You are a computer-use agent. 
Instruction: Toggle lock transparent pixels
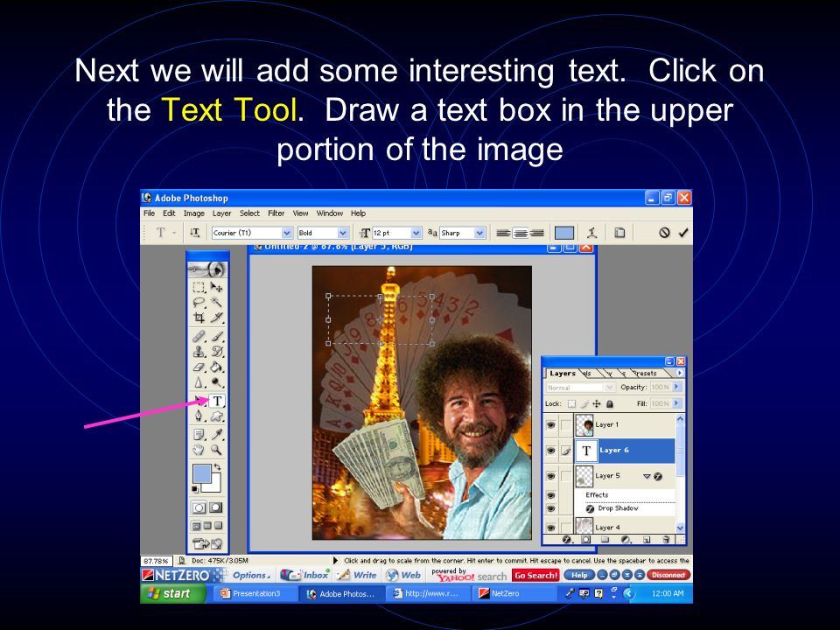click(571, 404)
